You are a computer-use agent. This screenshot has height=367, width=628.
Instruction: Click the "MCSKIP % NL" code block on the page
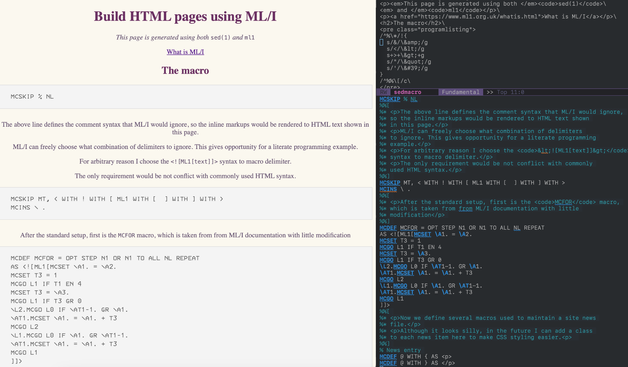[x=186, y=97]
